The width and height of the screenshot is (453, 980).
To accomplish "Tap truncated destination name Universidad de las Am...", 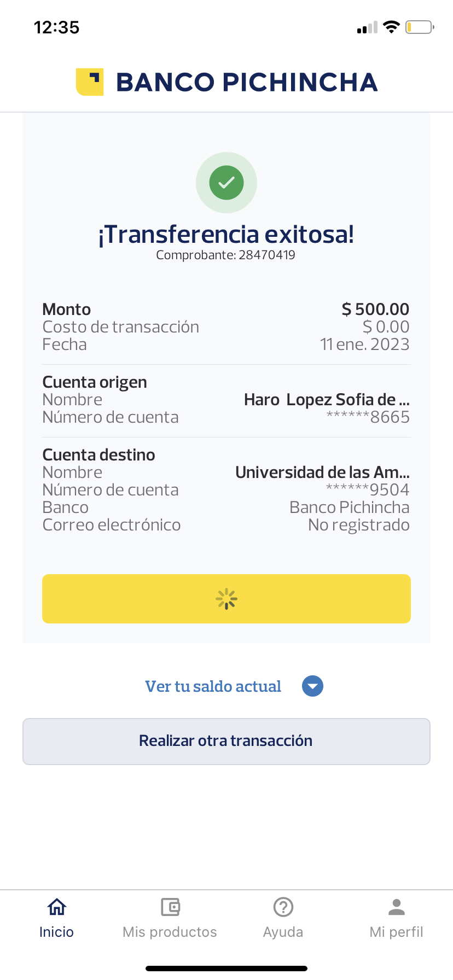I will tap(322, 472).
